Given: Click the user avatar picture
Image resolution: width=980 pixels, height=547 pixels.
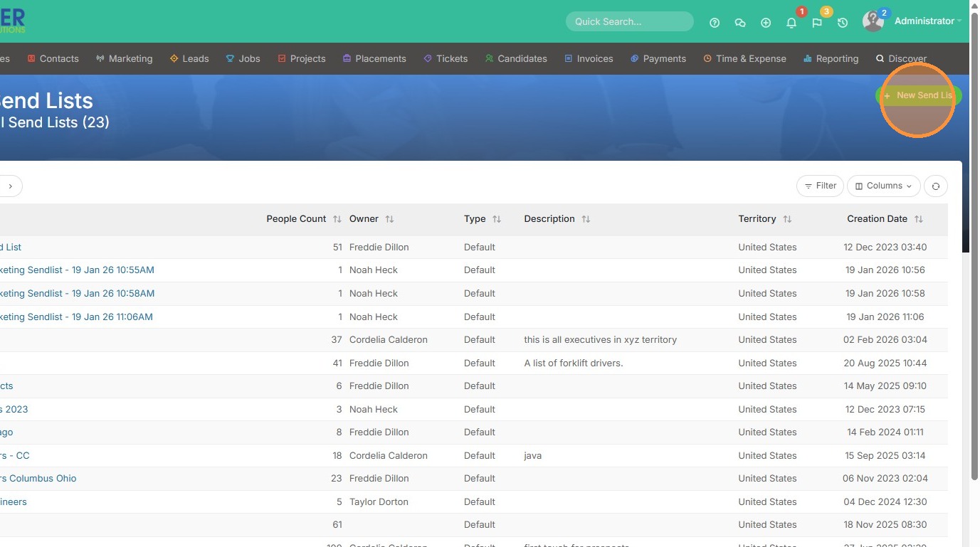Looking at the screenshot, I should [873, 21].
